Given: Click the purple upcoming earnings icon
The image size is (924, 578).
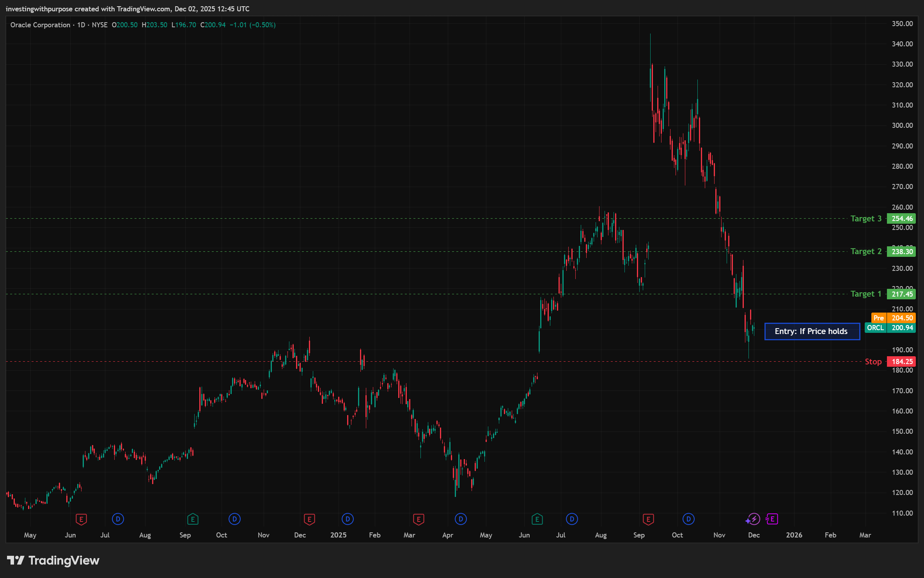Looking at the screenshot, I should (x=772, y=519).
